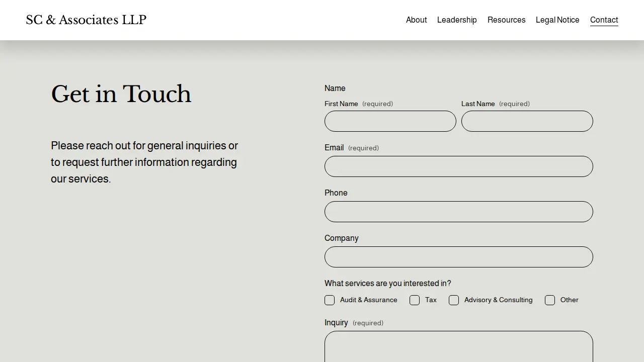Click into the Email field
644x362 pixels.
point(459,166)
